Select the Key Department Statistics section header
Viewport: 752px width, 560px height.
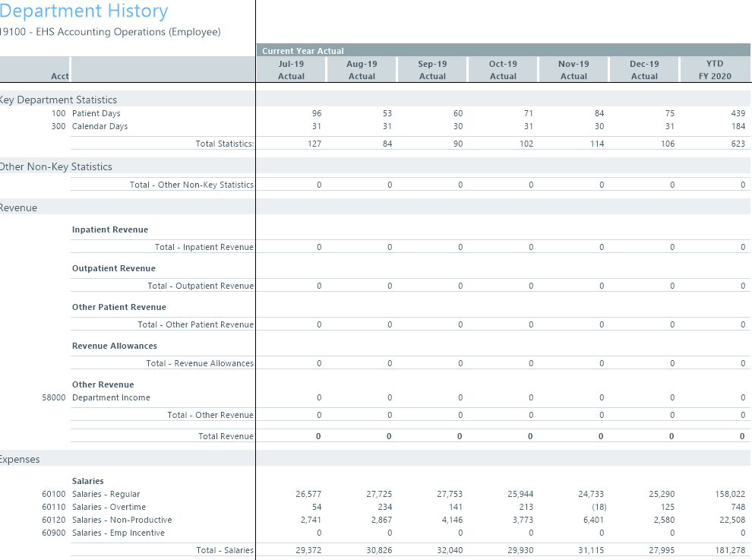[59, 100]
